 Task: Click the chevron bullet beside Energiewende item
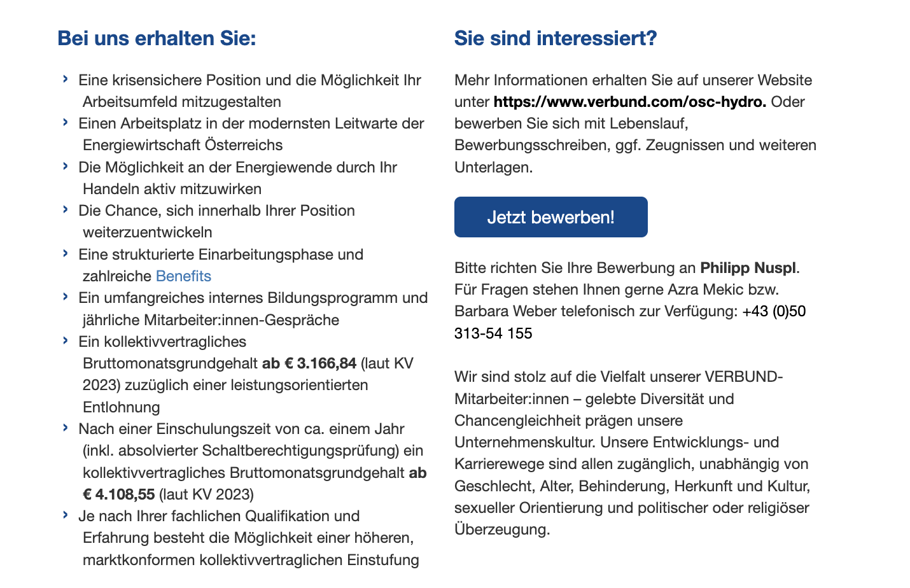(x=66, y=166)
